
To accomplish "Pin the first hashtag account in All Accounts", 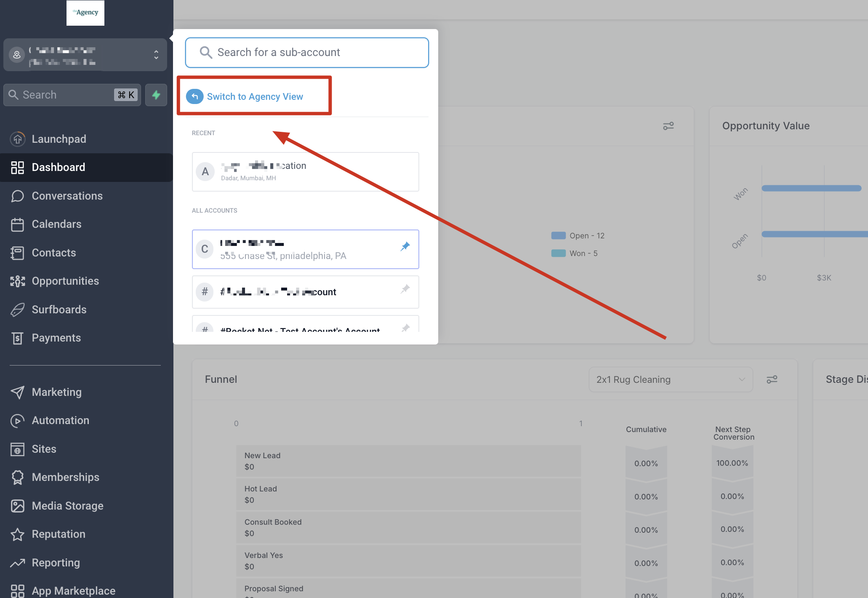I will (405, 289).
